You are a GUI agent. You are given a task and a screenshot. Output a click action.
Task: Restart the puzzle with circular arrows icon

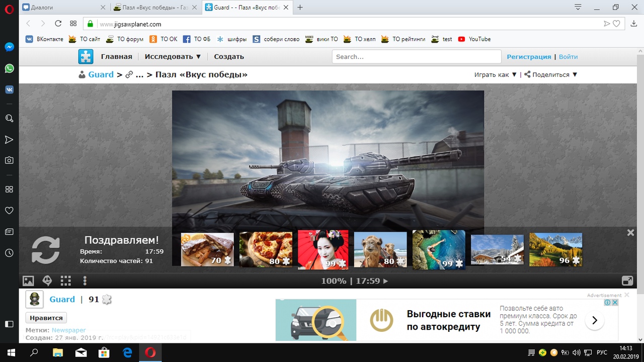[x=46, y=250]
